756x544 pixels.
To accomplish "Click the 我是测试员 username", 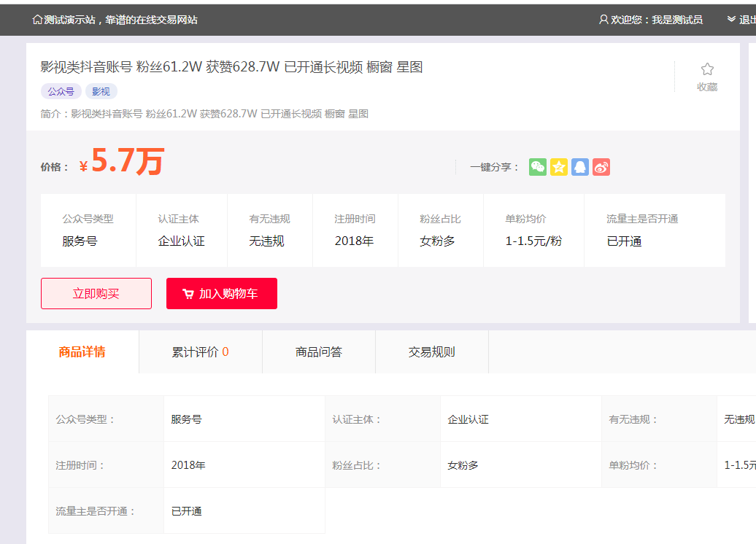I will click(x=677, y=20).
